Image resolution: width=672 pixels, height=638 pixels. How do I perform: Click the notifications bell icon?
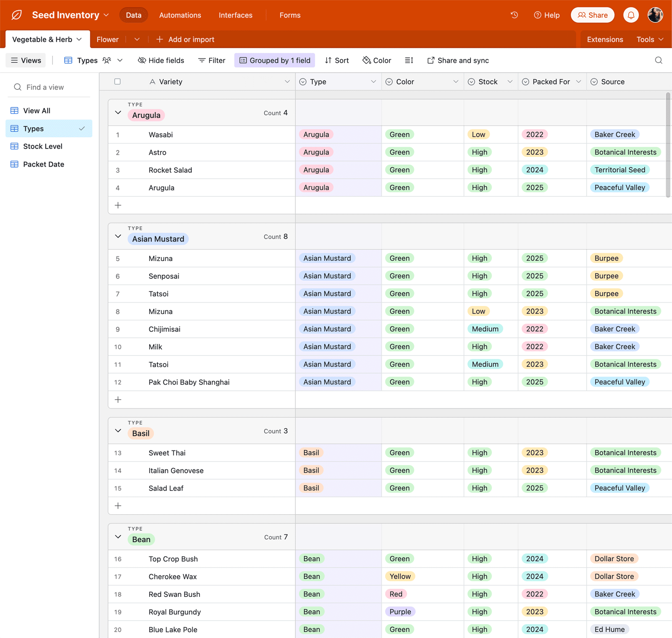(631, 15)
